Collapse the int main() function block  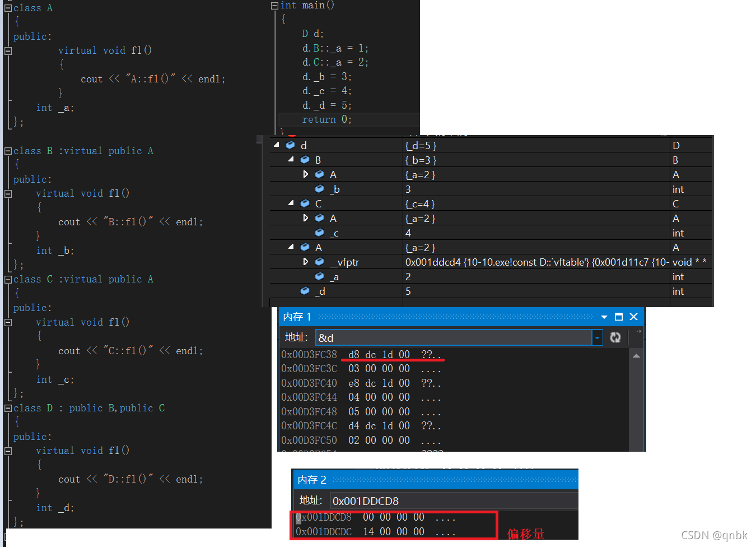(274, 6)
